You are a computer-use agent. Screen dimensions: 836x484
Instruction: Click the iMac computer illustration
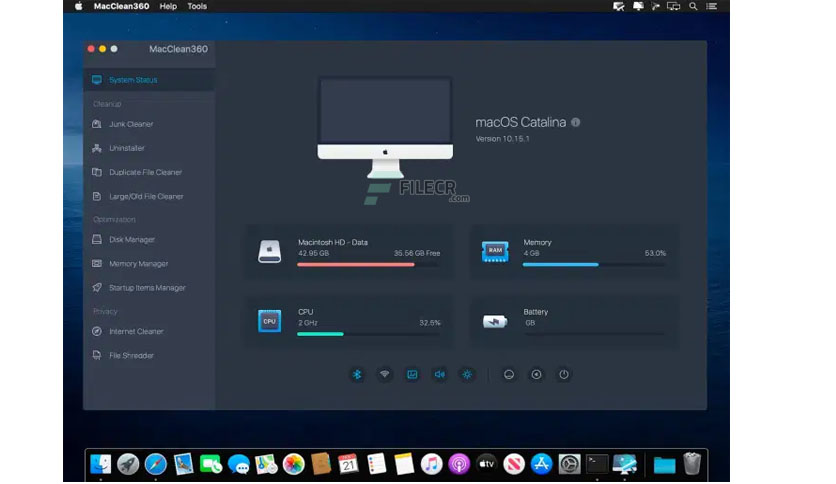tap(385, 127)
